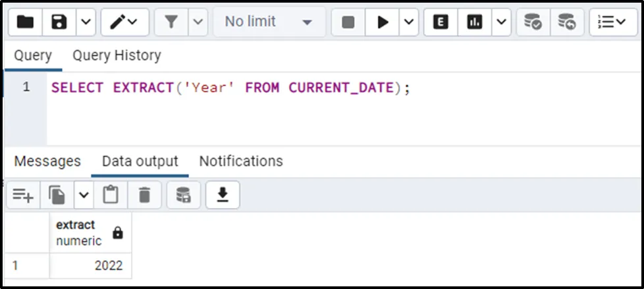Click the Save File floppy icon

[59, 22]
